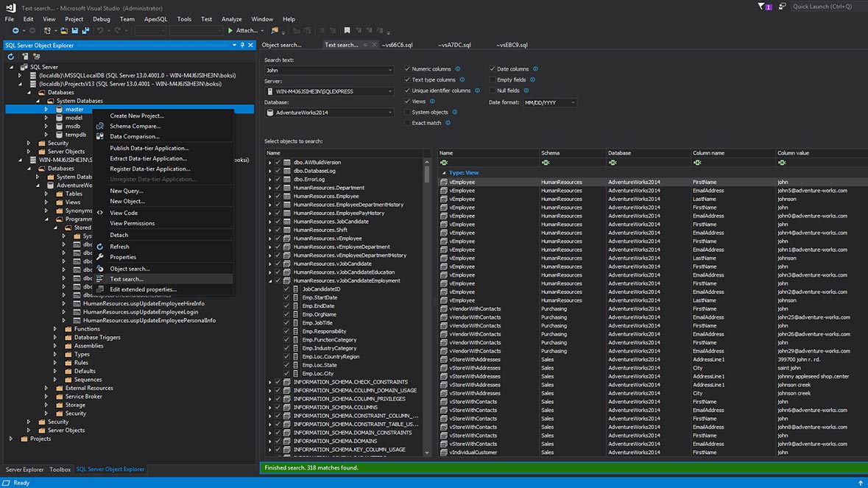Expand the Projects tree node
Image resolution: width=868 pixels, height=488 pixels.
click(x=11, y=439)
